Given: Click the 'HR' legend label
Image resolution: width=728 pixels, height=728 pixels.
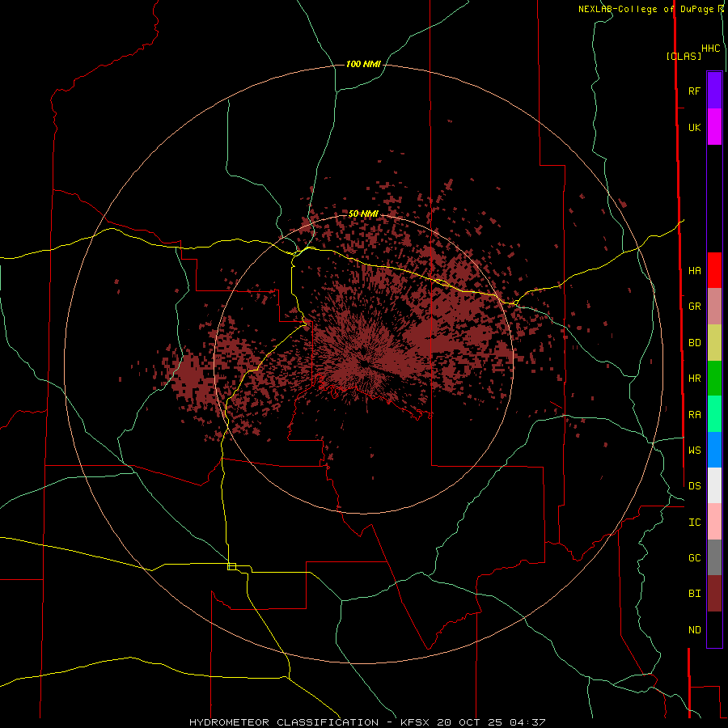Looking at the screenshot, I should (x=694, y=379).
